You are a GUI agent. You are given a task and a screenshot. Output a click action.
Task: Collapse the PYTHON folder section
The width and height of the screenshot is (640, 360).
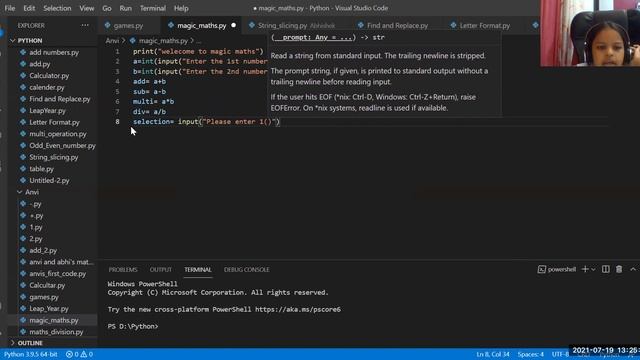coord(29,40)
